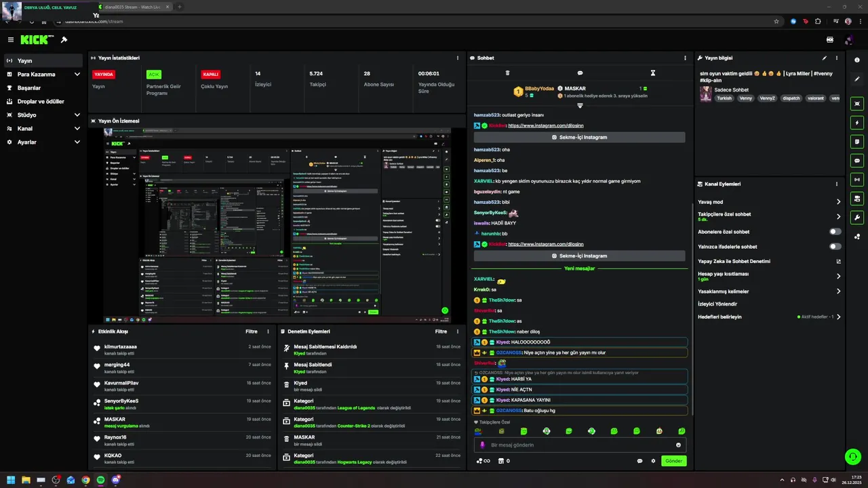Open Başarılar in the sidebar

[43, 88]
